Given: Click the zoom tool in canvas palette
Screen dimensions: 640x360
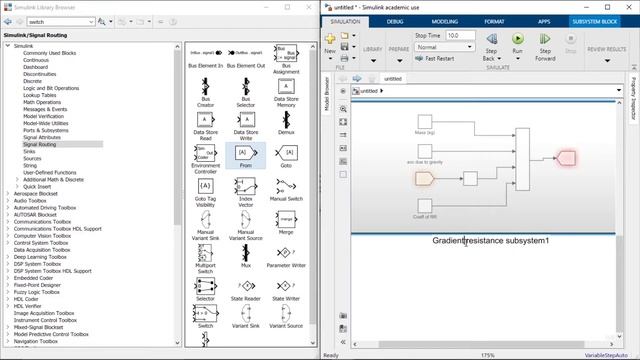Looking at the screenshot, I should coord(343,109).
